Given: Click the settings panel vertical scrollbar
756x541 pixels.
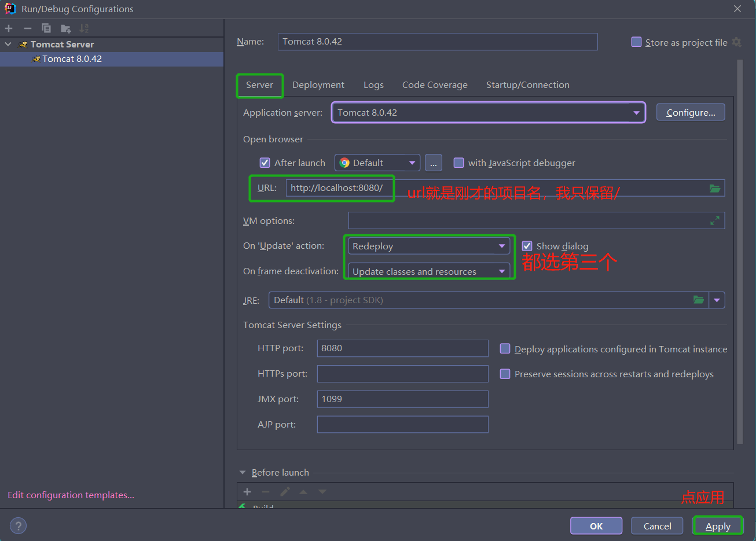Looking at the screenshot, I should (740, 252).
